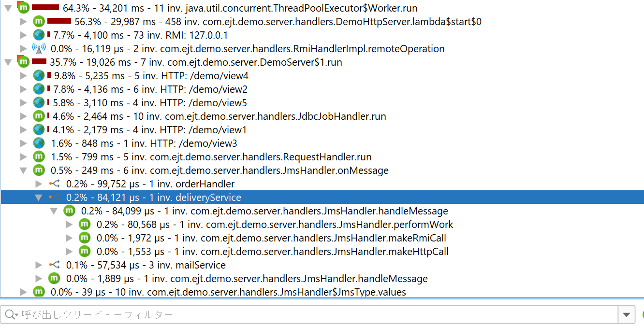Click method icon of JdbcJobHandler.run

[x=39, y=116]
